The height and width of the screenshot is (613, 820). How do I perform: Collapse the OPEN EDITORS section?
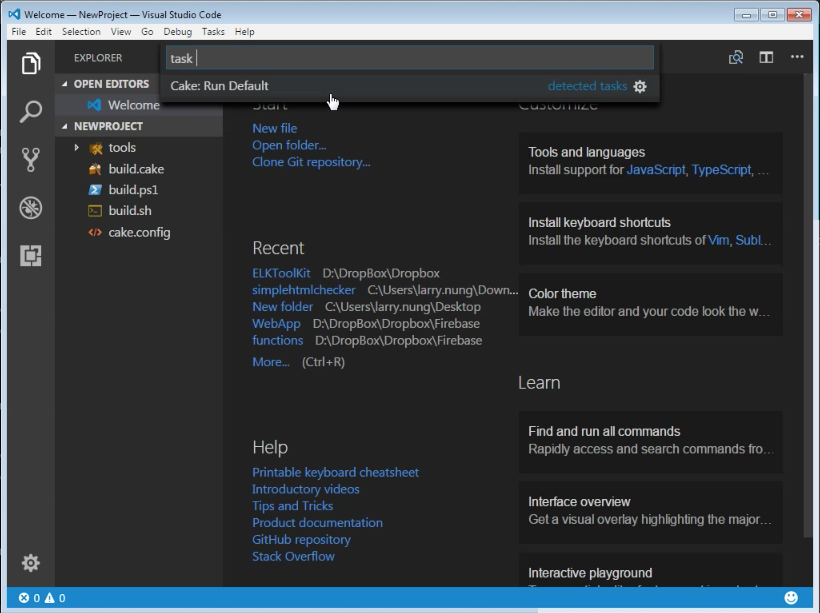[65, 84]
